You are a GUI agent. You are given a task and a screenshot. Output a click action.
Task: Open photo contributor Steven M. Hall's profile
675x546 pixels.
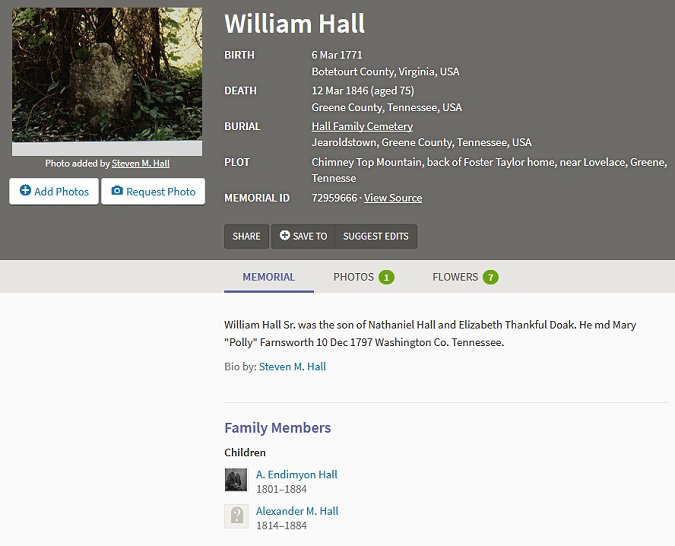tap(139, 163)
